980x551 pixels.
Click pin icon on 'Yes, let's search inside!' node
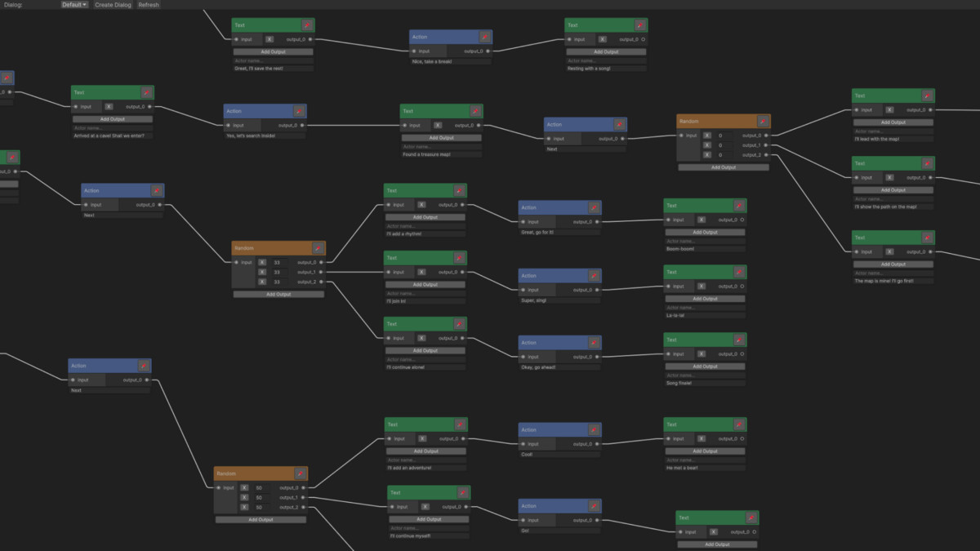pos(299,111)
